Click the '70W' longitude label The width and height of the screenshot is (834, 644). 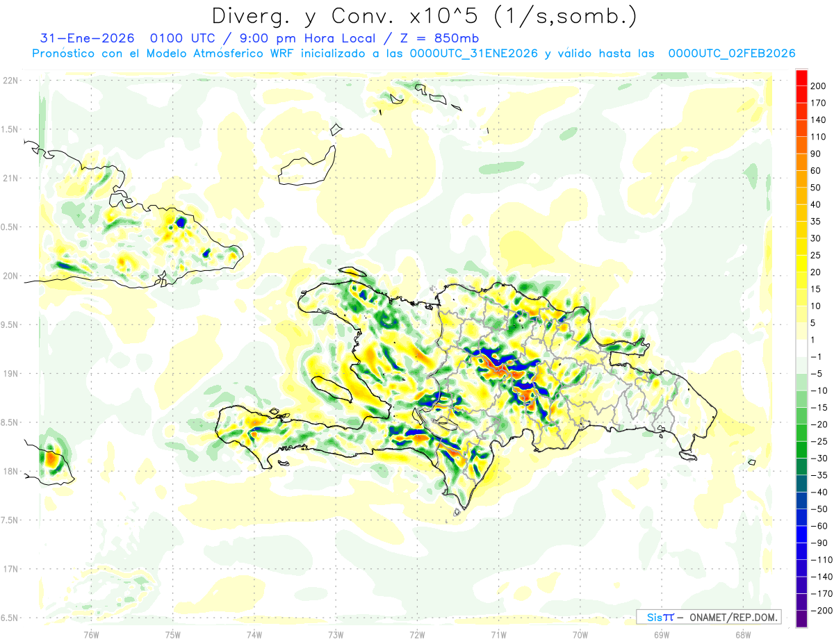[x=580, y=634]
